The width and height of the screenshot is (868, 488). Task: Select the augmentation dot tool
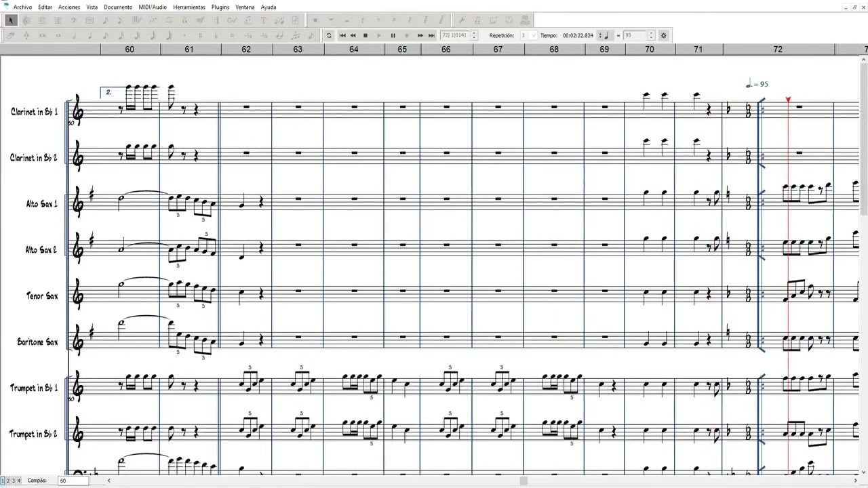pos(184,35)
